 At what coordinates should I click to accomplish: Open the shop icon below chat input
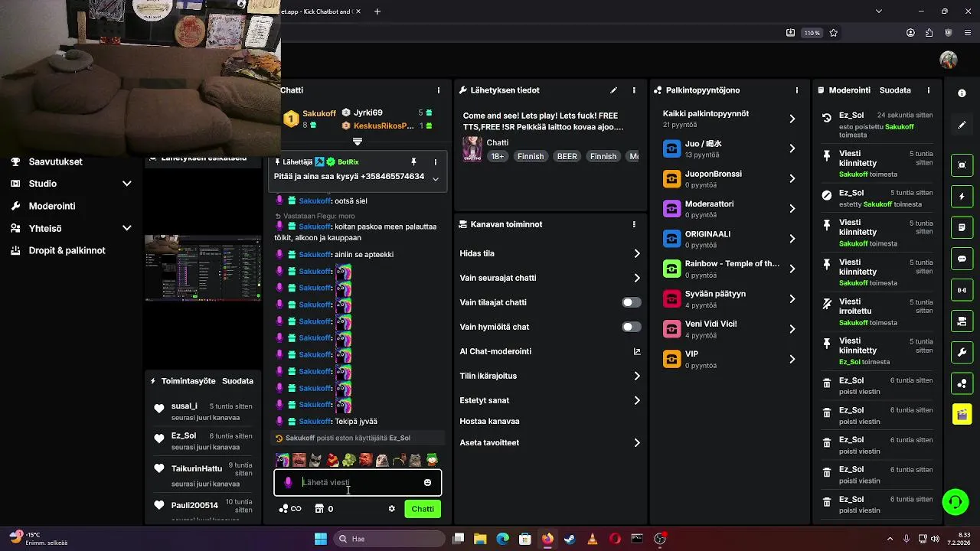319,509
